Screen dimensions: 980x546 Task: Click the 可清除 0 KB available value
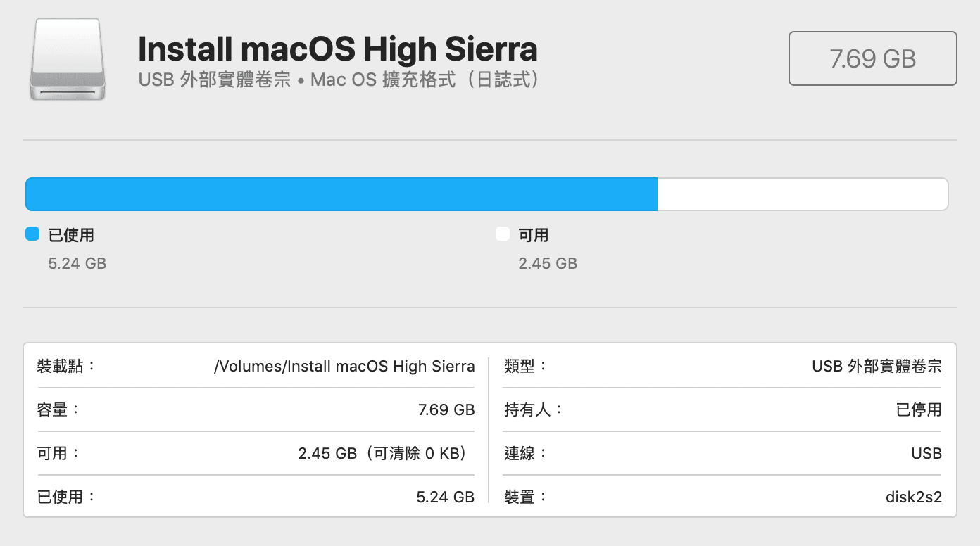pos(384,453)
